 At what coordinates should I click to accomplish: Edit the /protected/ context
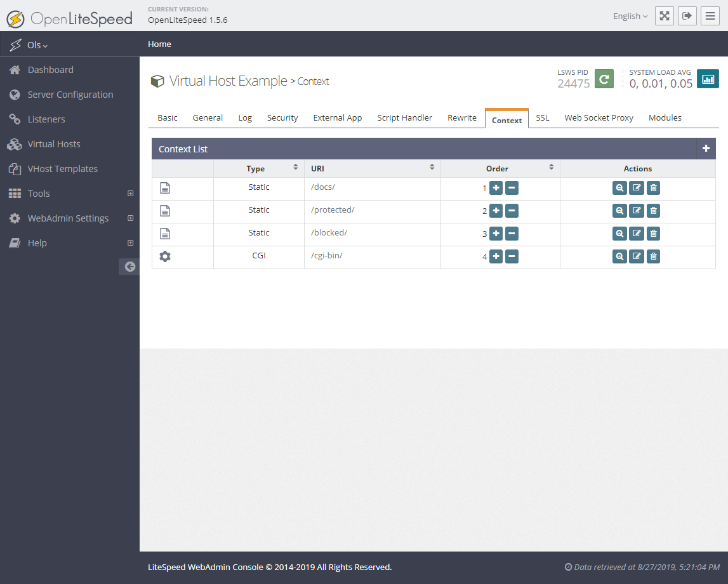637,211
